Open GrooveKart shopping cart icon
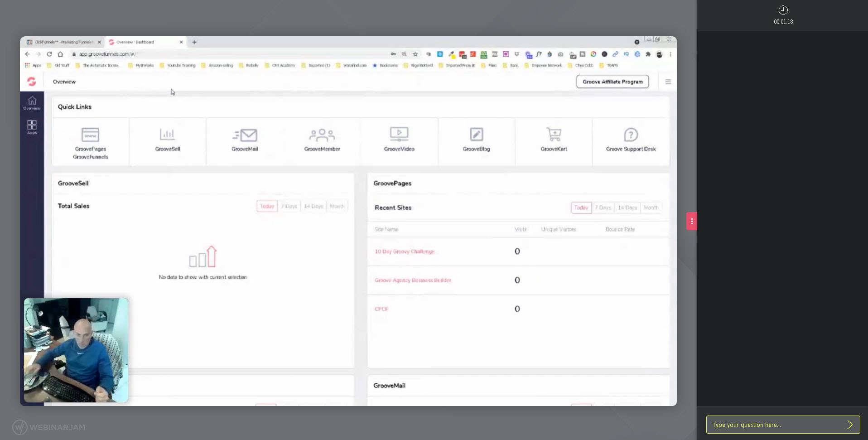Viewport: 868px width, 440px height. click(x=554, y=135)
